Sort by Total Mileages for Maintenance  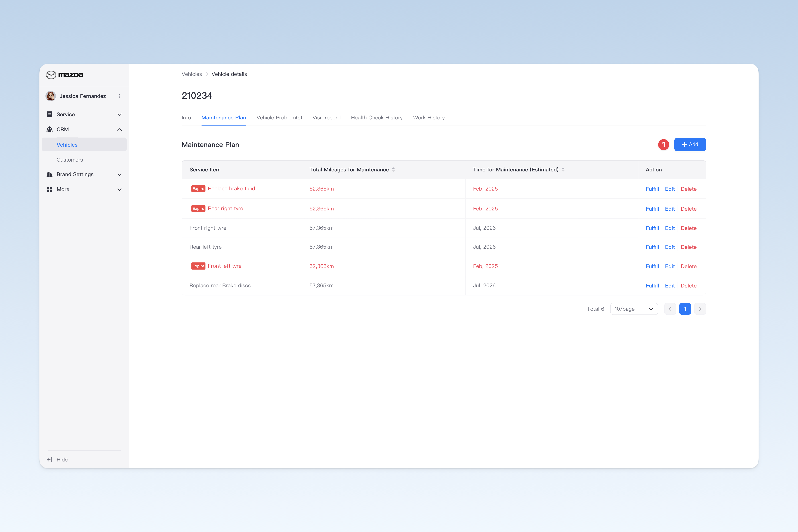tap(393, 170)
